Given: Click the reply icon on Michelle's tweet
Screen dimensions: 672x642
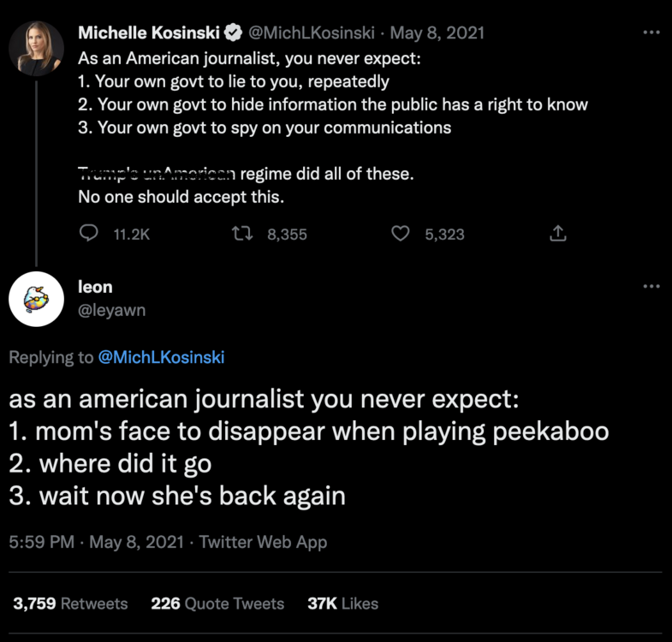Looking at the screenshot, I should click(x=89, y=234).
